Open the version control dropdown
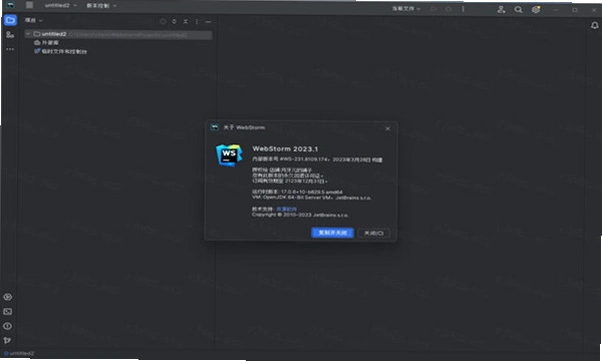Image resolution: width=602 pixels, height=361 pixels. (x=101, y=5)
